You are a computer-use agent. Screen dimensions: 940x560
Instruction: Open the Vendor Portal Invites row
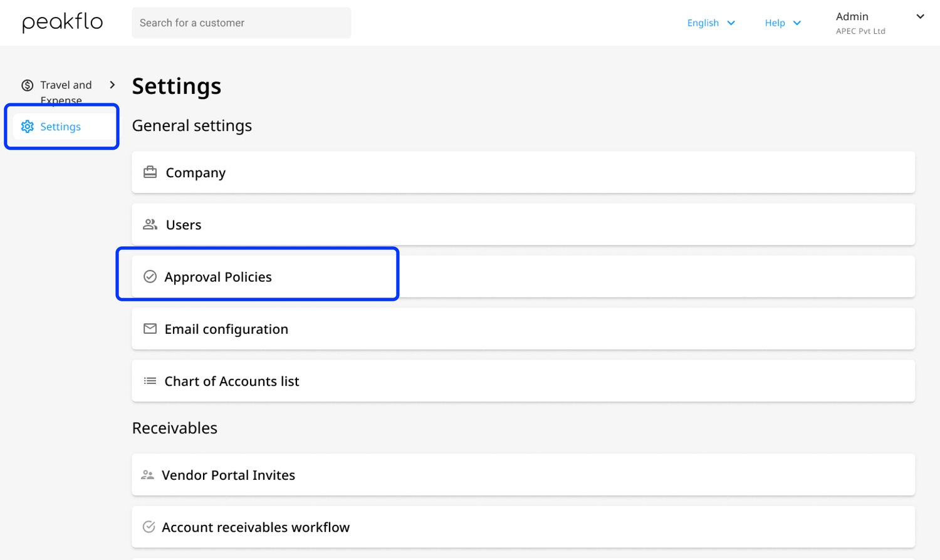(523, 475)
